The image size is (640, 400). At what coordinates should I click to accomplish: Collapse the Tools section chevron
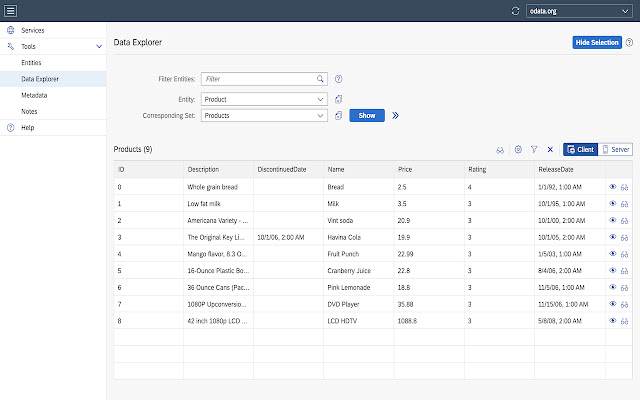coord(99,47)
